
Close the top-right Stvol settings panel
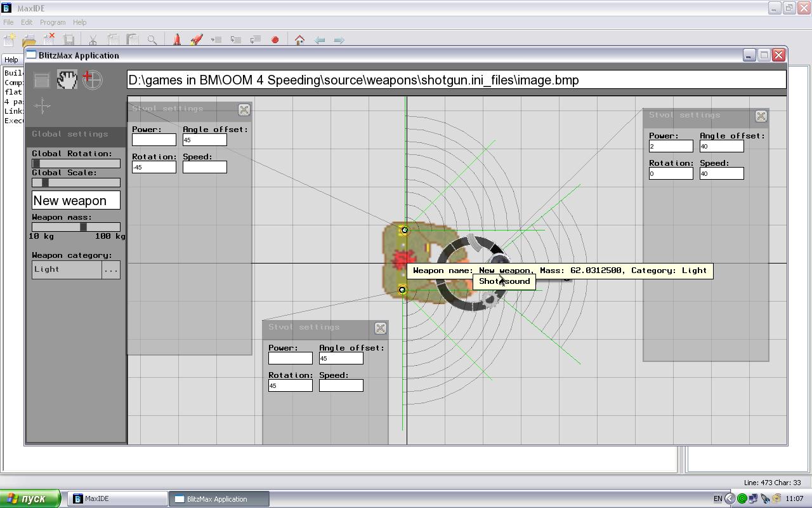point(761,116)
